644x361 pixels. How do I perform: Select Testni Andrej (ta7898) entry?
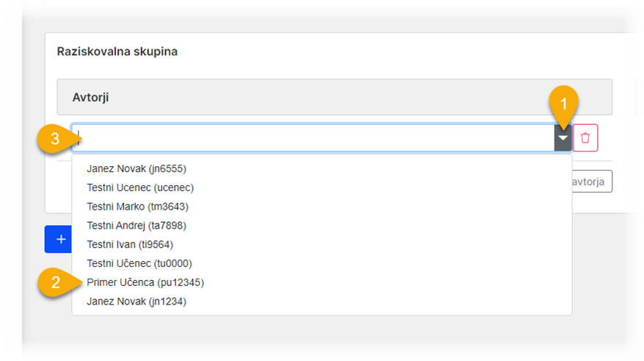tap(137, 225)
